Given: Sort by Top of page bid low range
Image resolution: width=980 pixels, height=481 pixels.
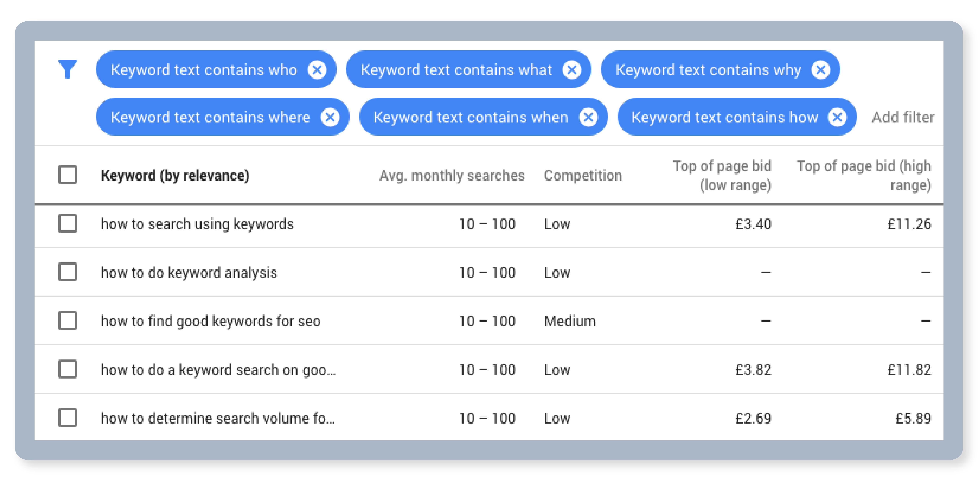Looking at the screenshot, I should [x=722, y=175].
